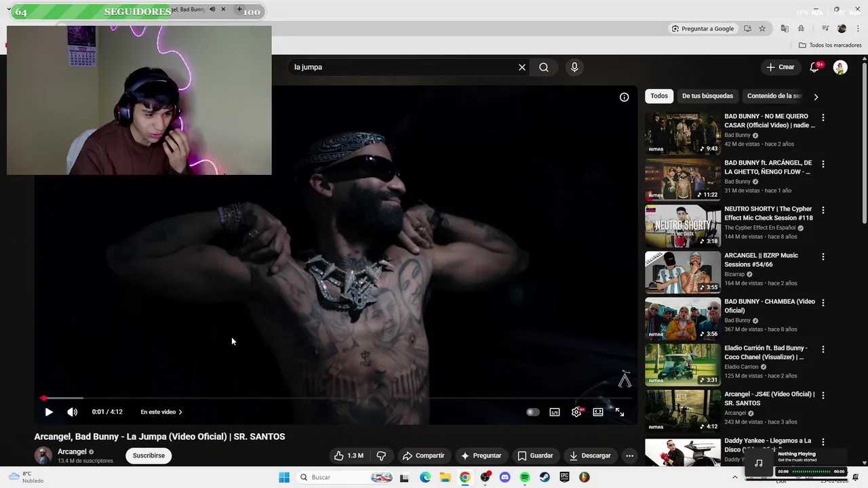
Task: Install app icon in address bar
Action: click(747, 28)
